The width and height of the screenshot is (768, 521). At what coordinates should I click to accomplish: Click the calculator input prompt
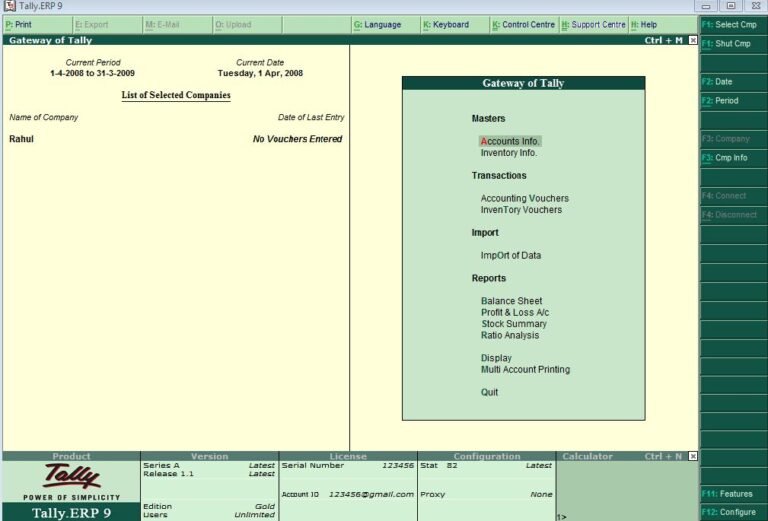point(561,517)
